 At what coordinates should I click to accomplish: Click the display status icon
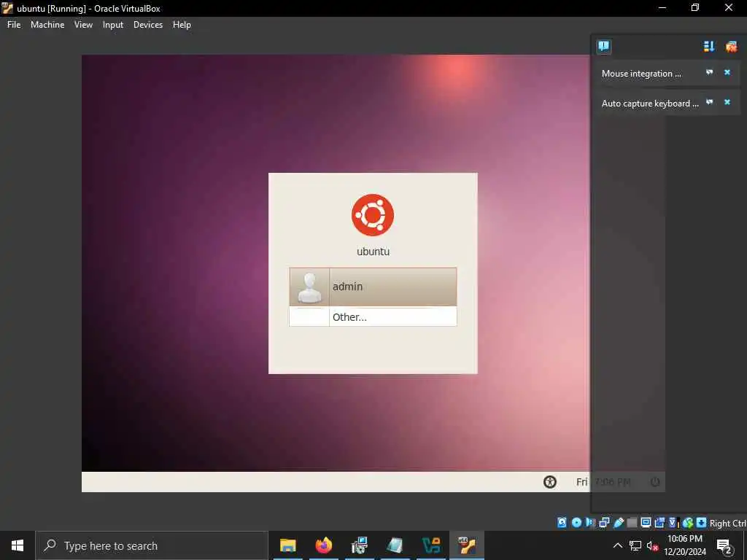click(646, 523)
